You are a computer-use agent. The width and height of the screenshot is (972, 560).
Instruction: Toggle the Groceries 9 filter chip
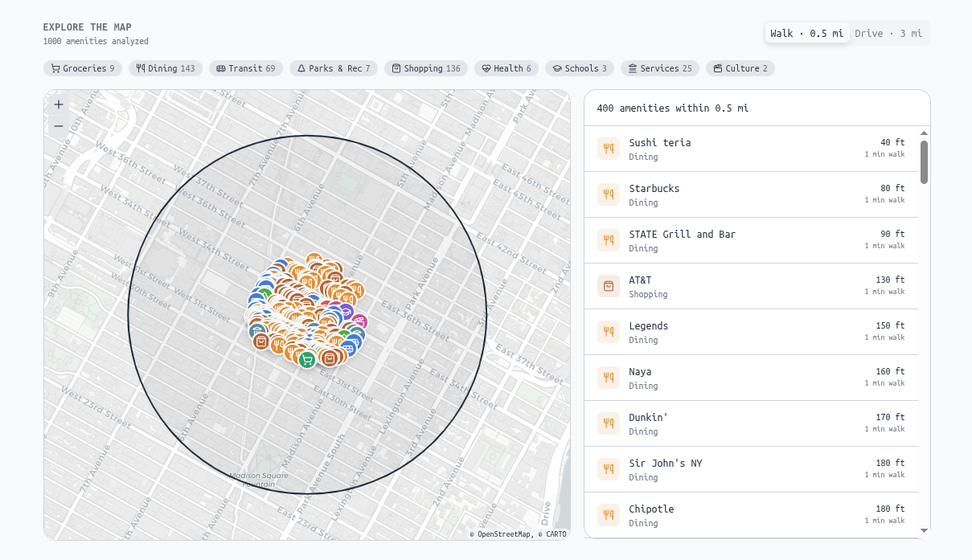[x=83, y=68]
